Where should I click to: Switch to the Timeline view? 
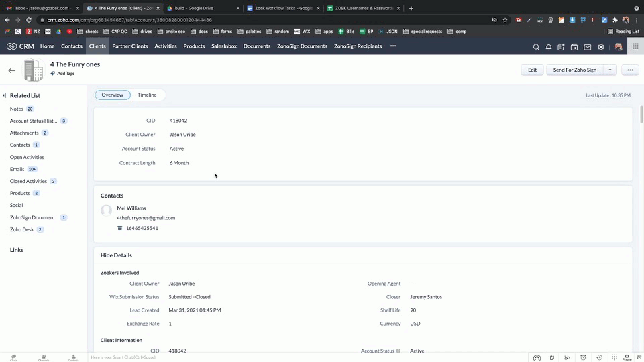click(147, 95)
